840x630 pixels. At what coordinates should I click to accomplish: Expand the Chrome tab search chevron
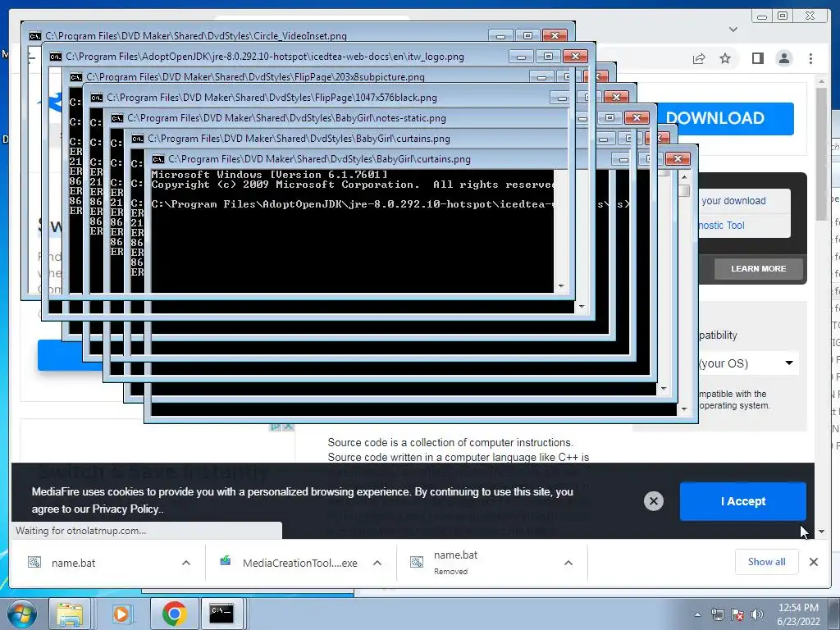[733, 30]
